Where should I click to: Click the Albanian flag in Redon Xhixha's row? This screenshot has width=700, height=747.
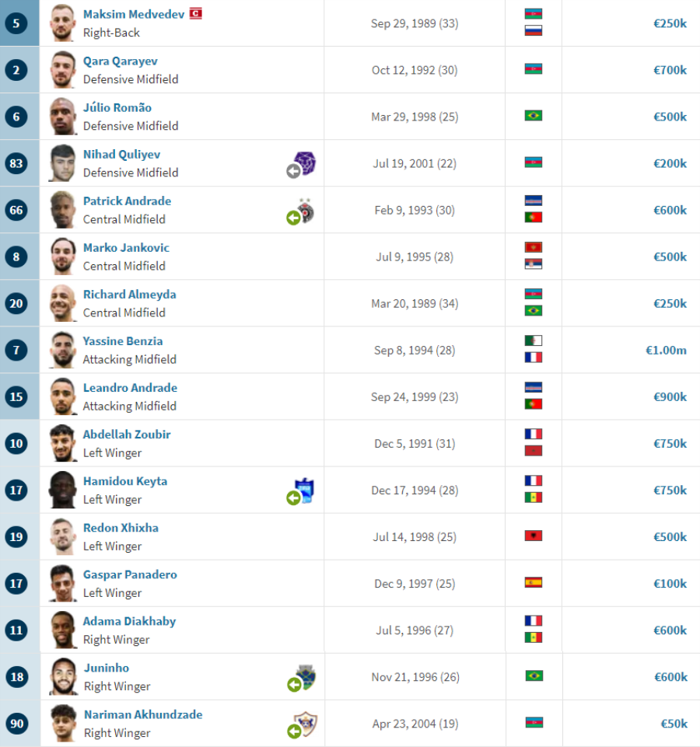(534, 536)
